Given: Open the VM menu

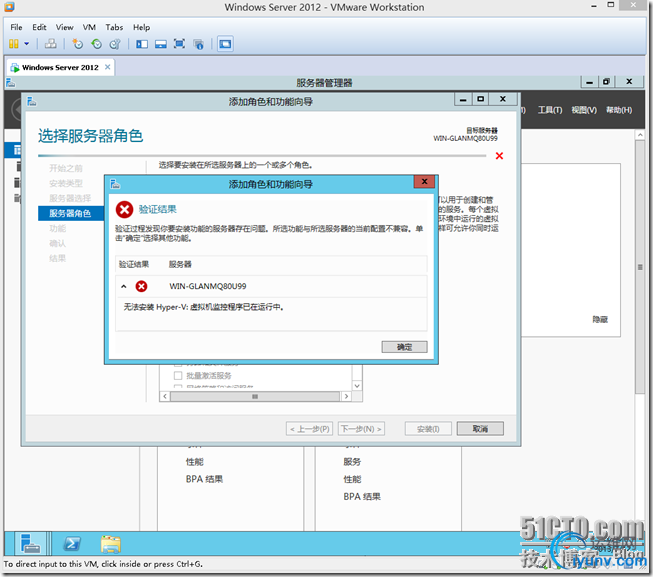Looking at the screenshot, I should (89, 27).
